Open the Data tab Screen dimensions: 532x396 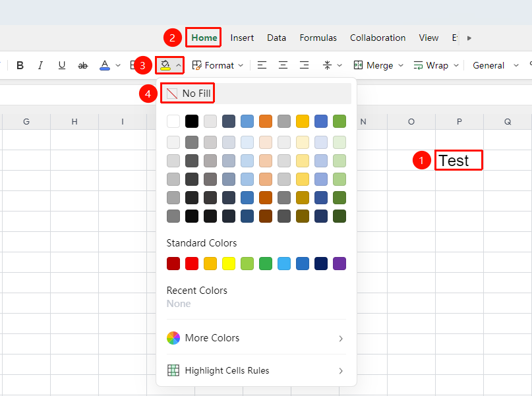[276, 38]
